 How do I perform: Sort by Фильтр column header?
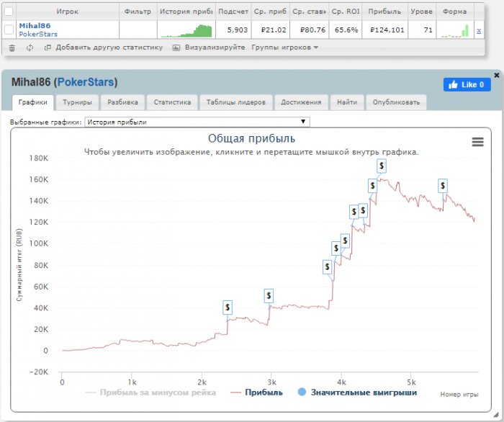(138, 12)
